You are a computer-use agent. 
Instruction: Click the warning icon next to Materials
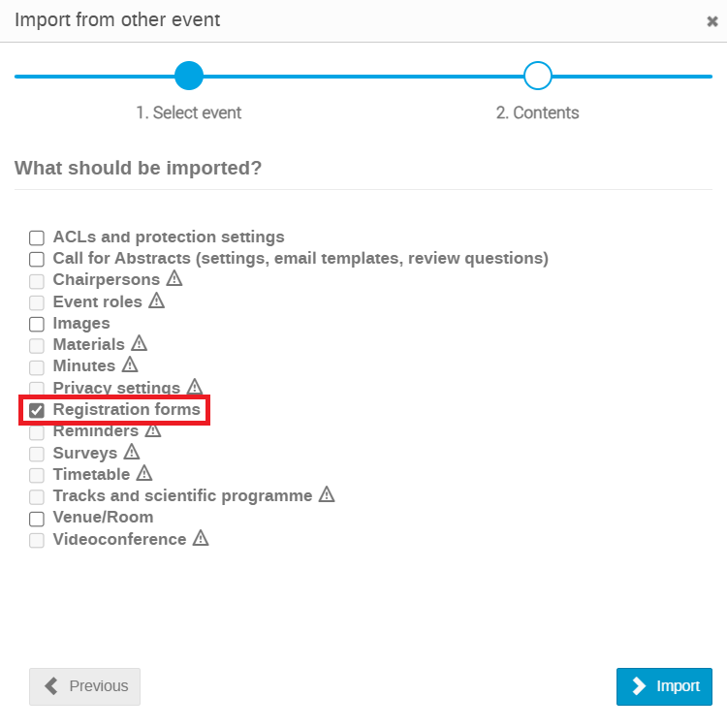click(x=139, y=343)
